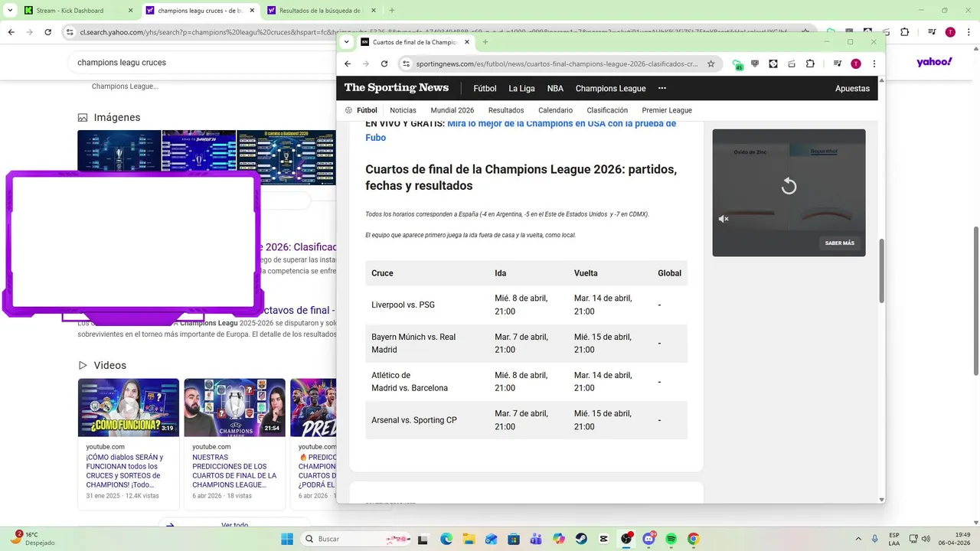This screenshot has width=980, height=551.
Task: Reload the Sporting News page
Action: click(x=384, y=64)
